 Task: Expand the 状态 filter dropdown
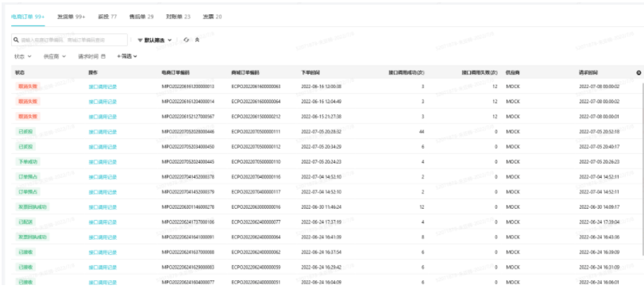22,56
